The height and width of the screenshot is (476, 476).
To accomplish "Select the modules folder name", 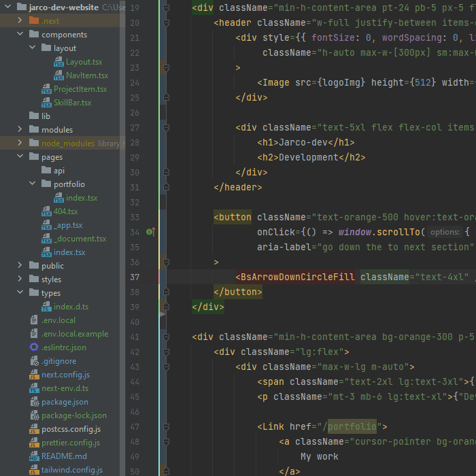I will click(x=57, y=130).
